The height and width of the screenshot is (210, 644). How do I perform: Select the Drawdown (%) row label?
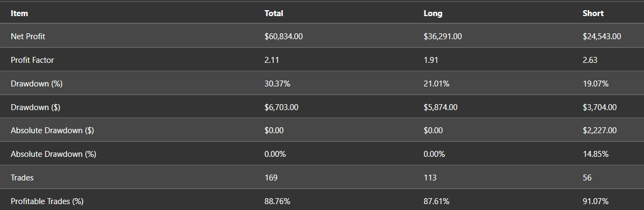pos(33,84)
